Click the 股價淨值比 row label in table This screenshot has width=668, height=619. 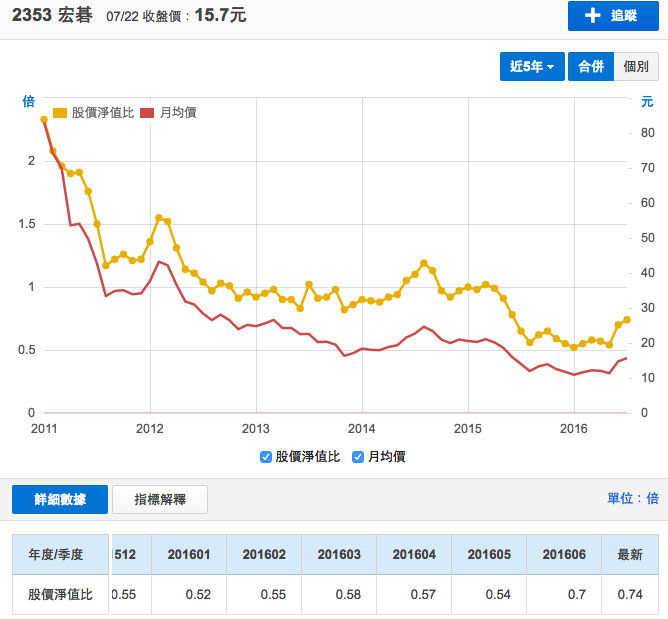coord(59,594)
